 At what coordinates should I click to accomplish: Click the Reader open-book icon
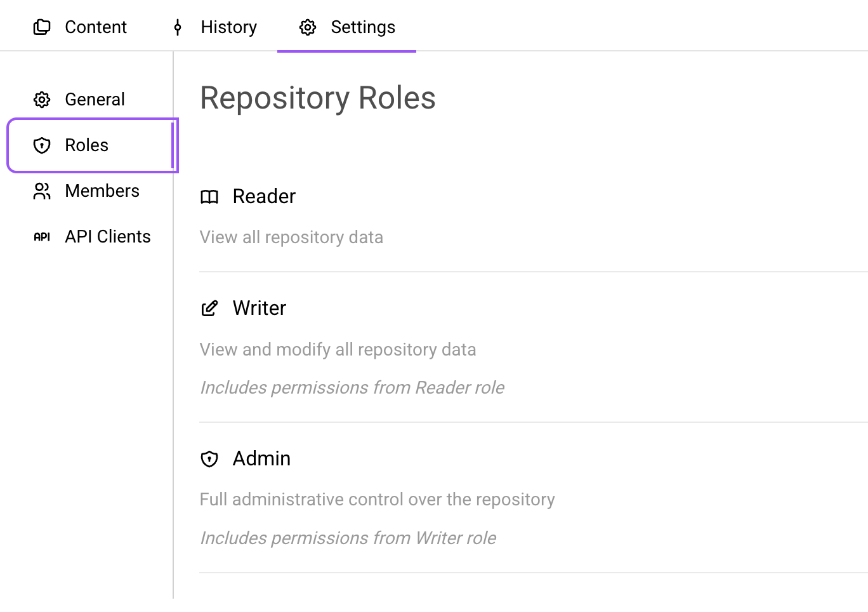pos(209,197)
